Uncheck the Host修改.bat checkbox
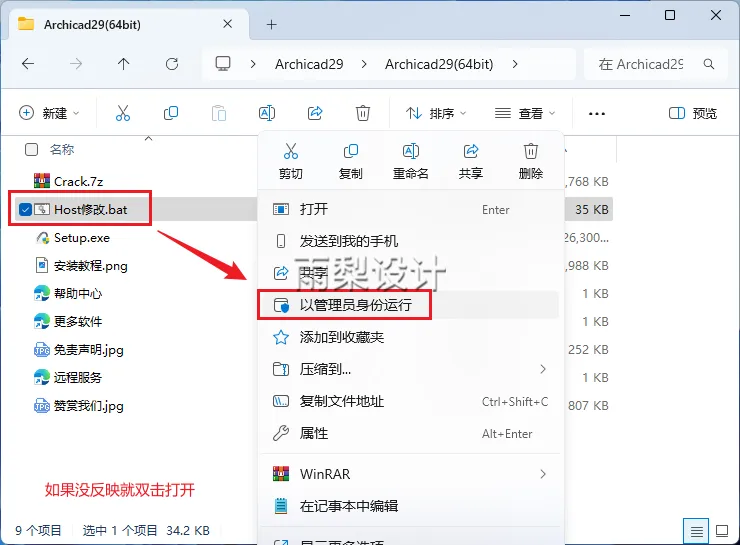This screenshot has height=545, width=740. pyautogui.click(x=25, y=210)
